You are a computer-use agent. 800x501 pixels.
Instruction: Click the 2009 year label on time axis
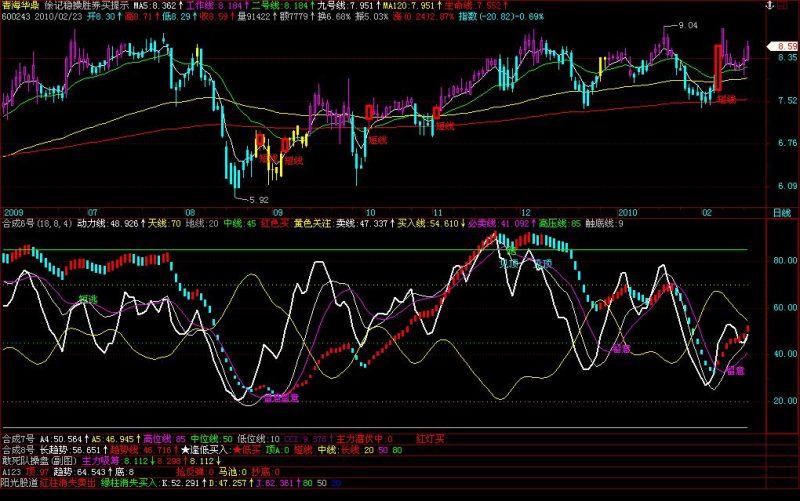(x=13, y=213)
